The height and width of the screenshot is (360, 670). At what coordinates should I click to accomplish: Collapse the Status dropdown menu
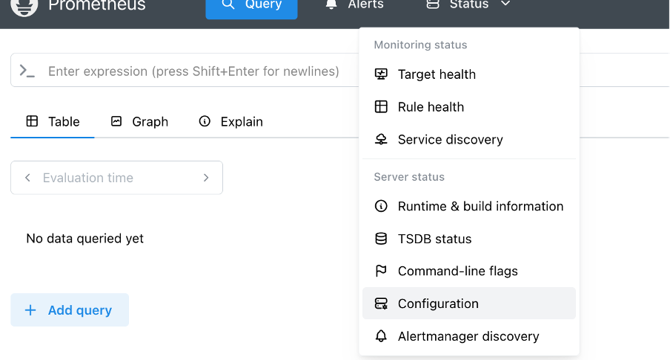point(468,5)
